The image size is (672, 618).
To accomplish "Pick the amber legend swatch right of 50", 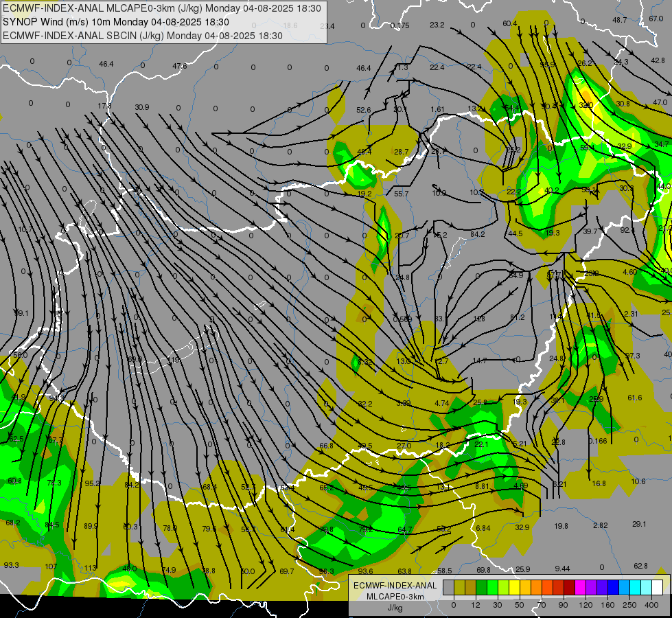I will 525,588.
